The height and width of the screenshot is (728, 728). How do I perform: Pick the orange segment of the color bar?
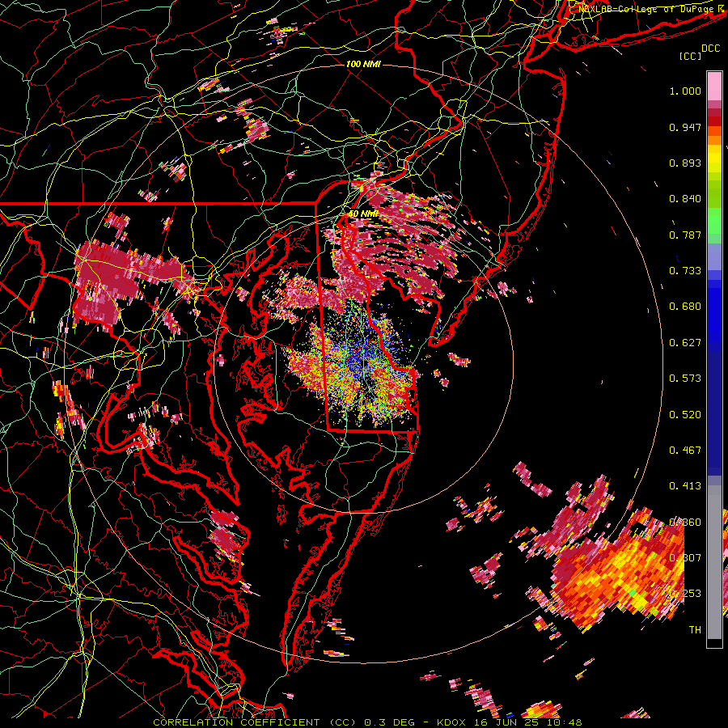(714, 136)
